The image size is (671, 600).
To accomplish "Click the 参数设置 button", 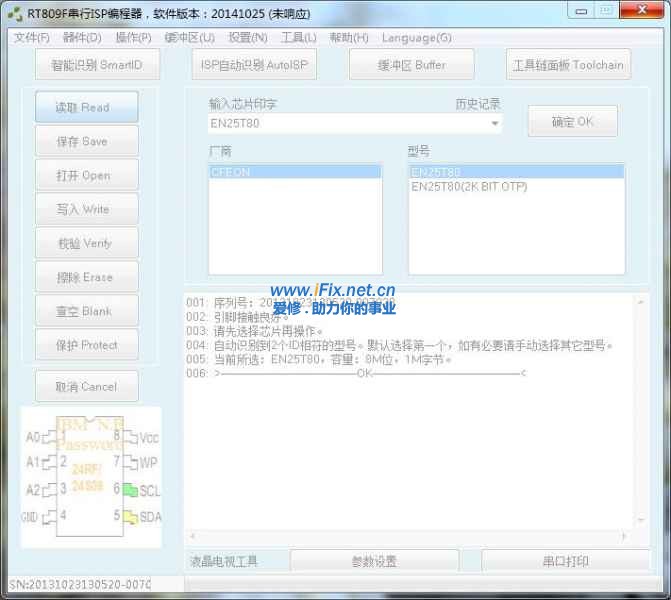I will pyautogui.click(x=374, y=561).
